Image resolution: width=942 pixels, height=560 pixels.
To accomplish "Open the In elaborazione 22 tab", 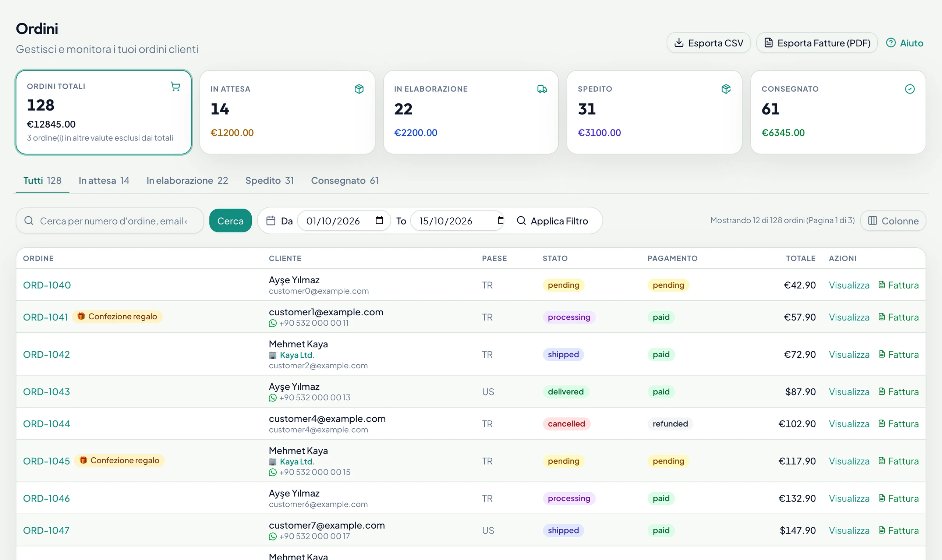I will (187, 181).
